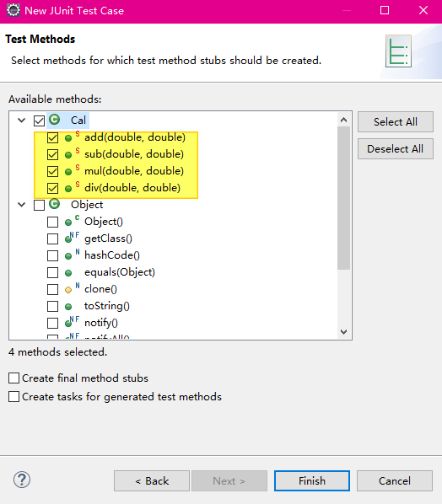The image size is (442, 504).
Task: Click the protected method icon beside clone()
Action: pyautogui.click(x=68, y=290)
